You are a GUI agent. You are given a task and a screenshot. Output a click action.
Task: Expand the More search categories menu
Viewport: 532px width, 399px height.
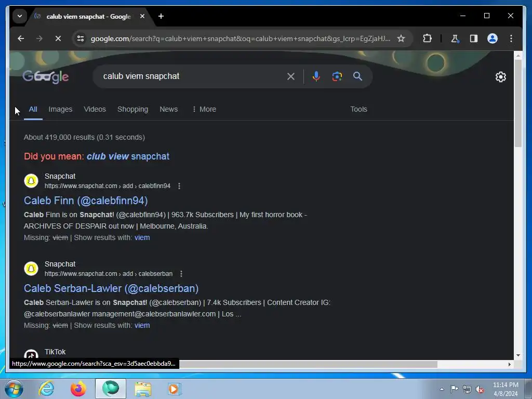coord(204,109)
